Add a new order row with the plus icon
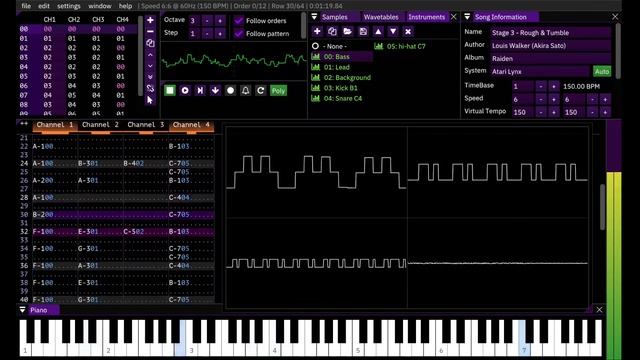The image size is (640, 360). (150, 20)
